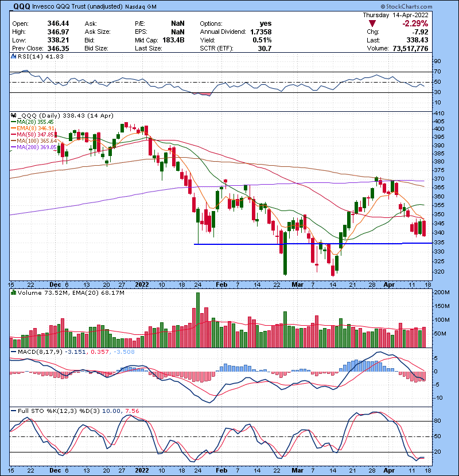Click the MA(100) 365.64 legend entry
This screenshot has height=476, width=459.
pos(34,141)
